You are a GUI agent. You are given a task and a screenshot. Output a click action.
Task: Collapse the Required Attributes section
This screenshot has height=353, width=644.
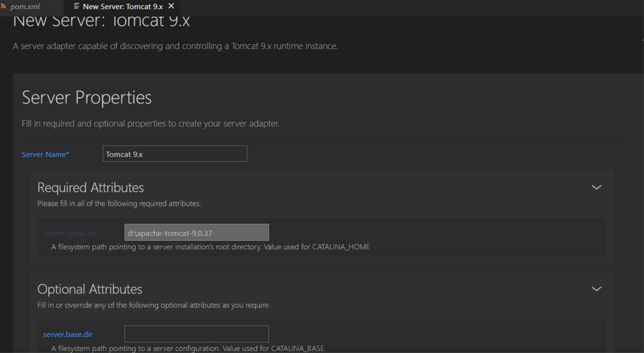[x=596, y=187]
